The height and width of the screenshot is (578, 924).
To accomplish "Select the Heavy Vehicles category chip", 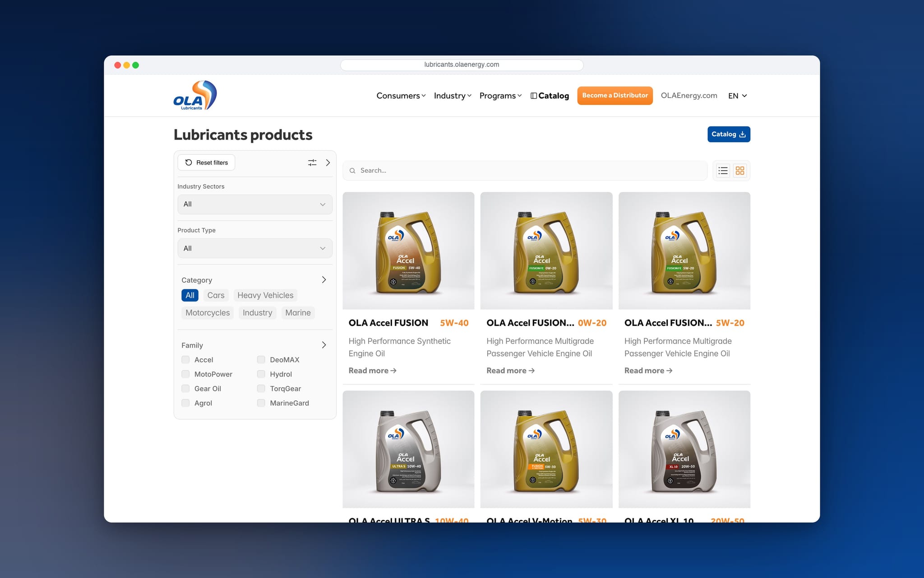I will [265, 295].
